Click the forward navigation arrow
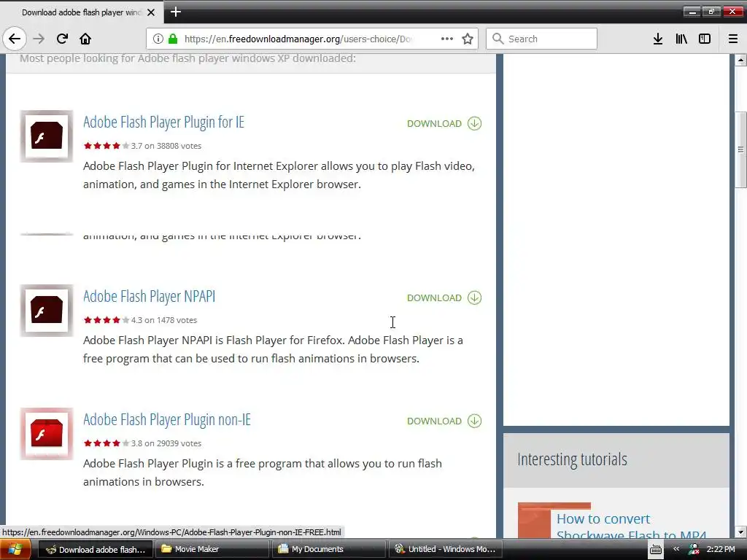This screenshot has width=747, height=560. click(x=39, y=39)
